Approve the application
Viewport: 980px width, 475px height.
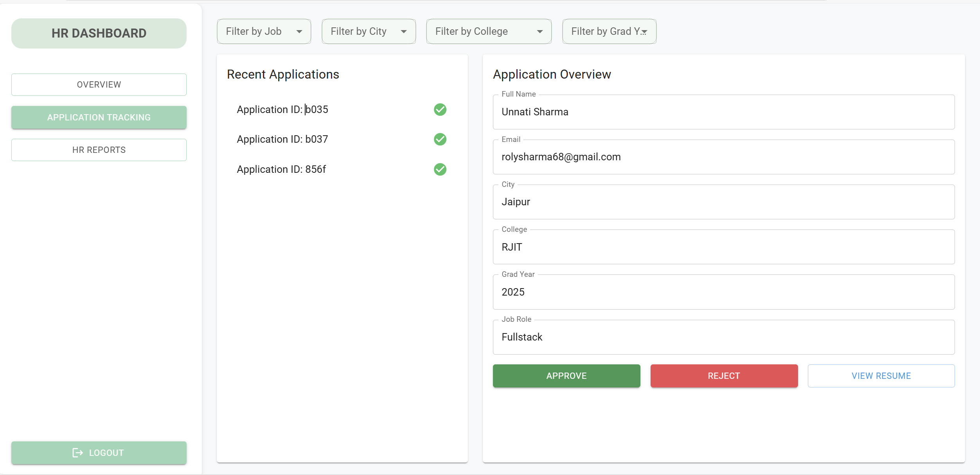tap(566, 376)
